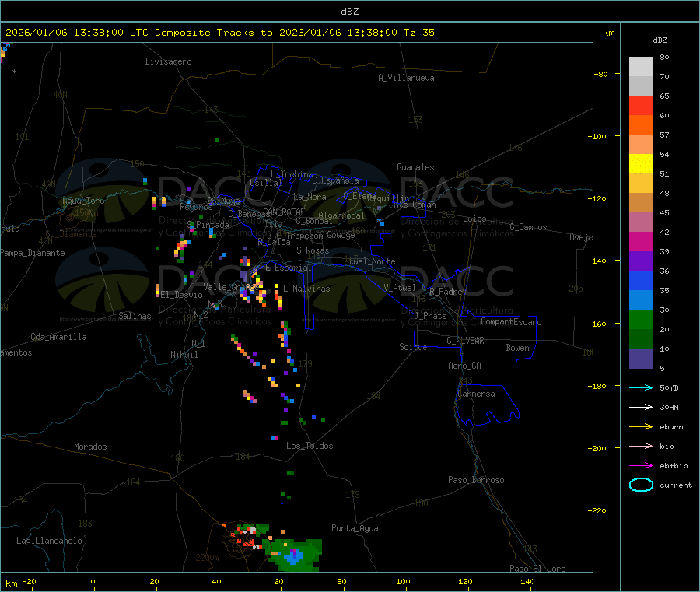Click the Divisadero map label
Viewport: 700px width, 592px height.
[x=168, y=61]
